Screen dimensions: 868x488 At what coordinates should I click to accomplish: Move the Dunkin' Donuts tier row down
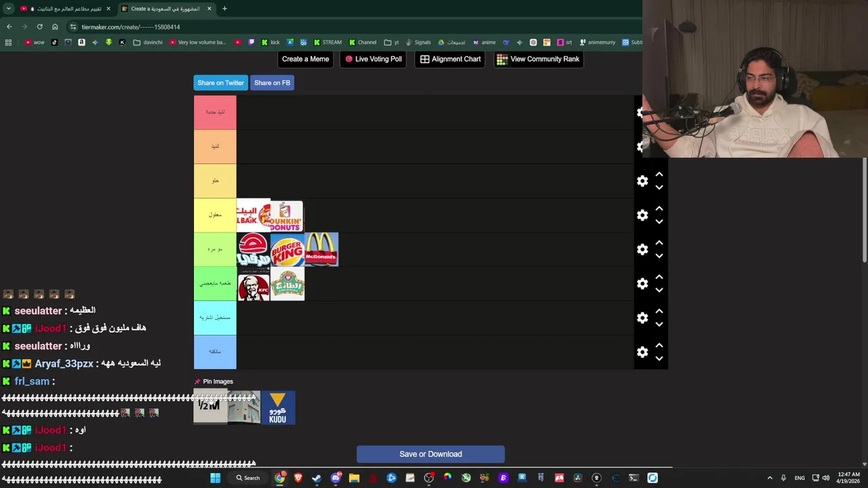(x=659, y=222)
